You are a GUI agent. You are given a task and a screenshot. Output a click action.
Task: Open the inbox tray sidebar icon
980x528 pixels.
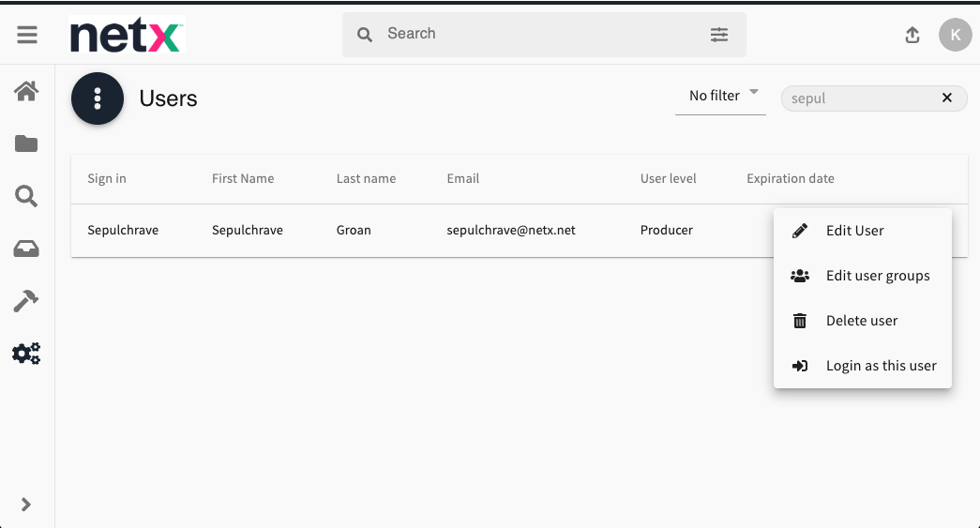(26, 249)
